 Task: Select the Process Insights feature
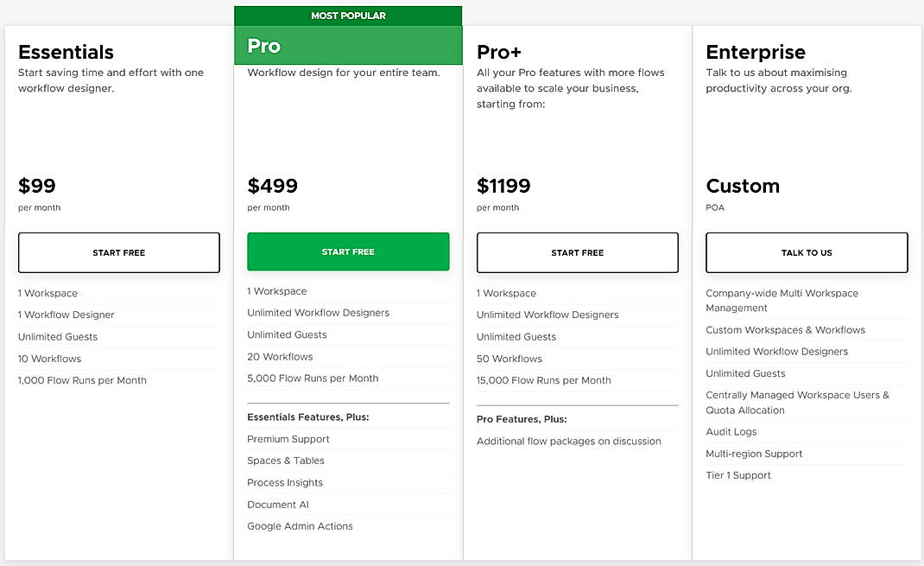coord(285,483)
